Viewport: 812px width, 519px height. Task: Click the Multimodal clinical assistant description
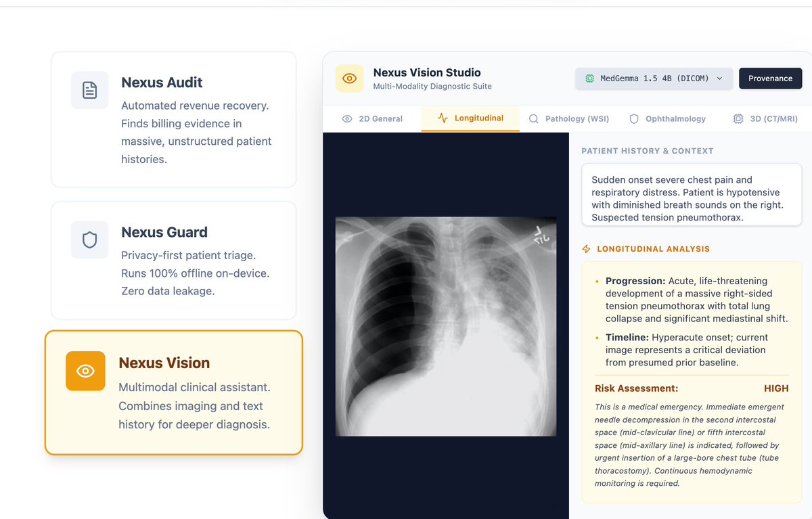point(194,406)
